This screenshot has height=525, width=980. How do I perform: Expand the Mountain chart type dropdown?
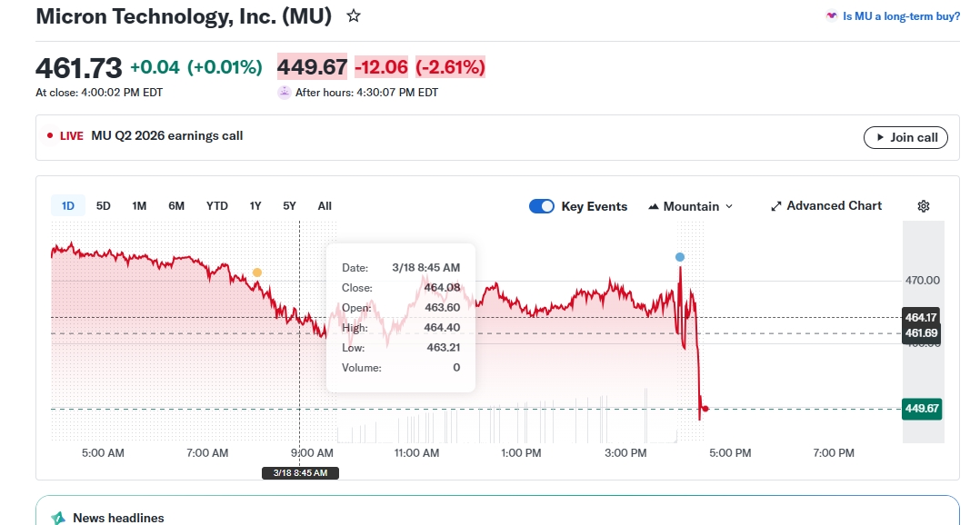pyautogui.click(x=691, y=206)
